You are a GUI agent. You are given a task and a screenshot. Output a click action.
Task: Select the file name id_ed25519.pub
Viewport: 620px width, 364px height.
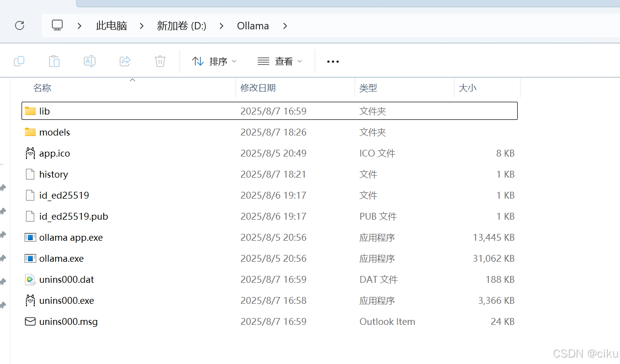pyautogui.click(x=73, y=216)
